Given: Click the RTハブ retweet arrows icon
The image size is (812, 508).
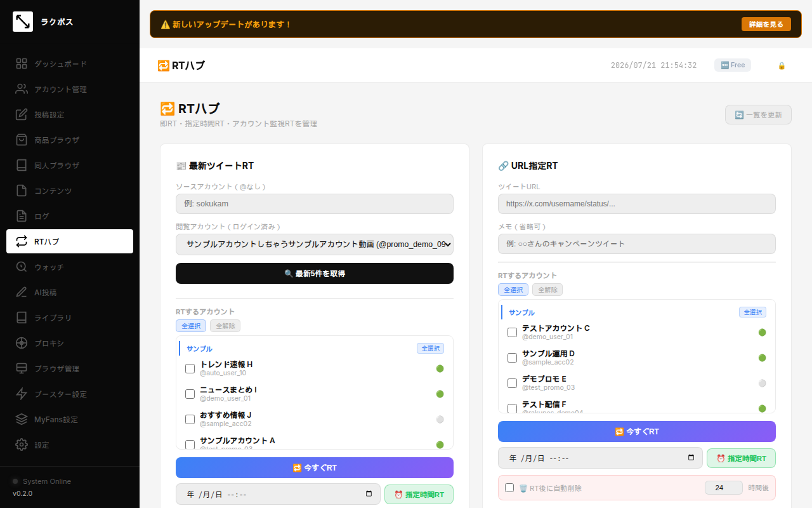Looking at the screenshot, I should [22, 241].
